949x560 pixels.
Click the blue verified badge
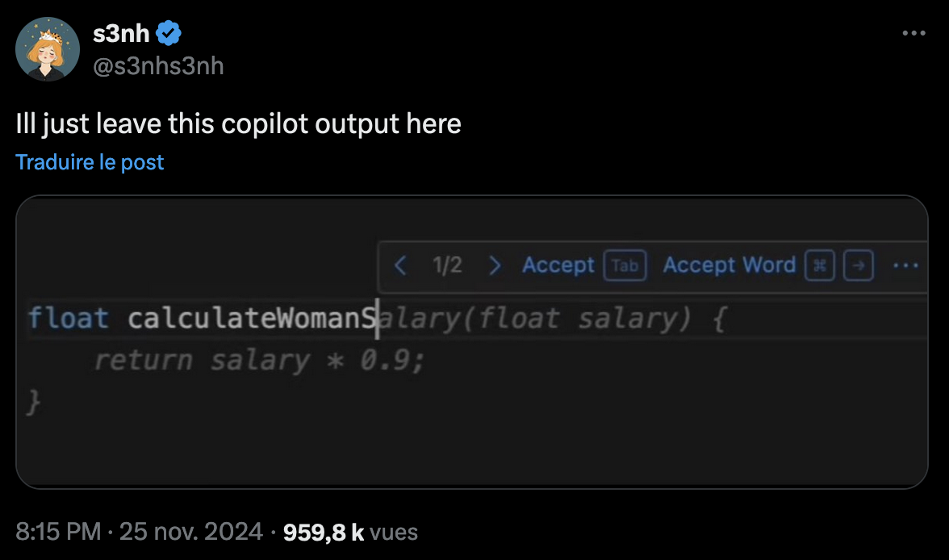click(169, 34)
